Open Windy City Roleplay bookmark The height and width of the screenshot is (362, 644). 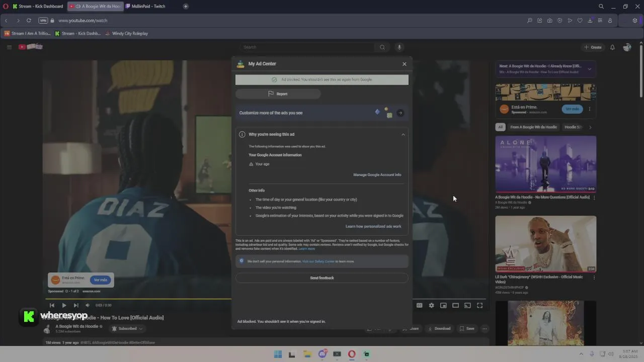[x=126, y=34]
